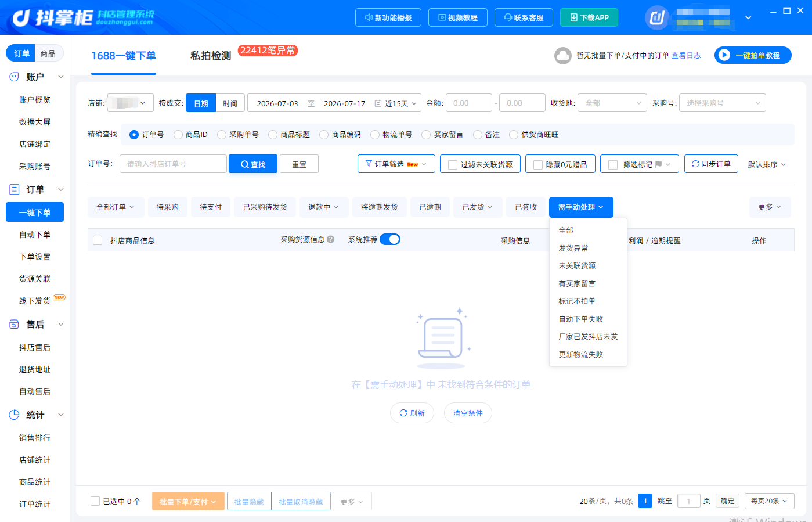
Task: Click the 订单号 search input field
Action: click(173, 164)
